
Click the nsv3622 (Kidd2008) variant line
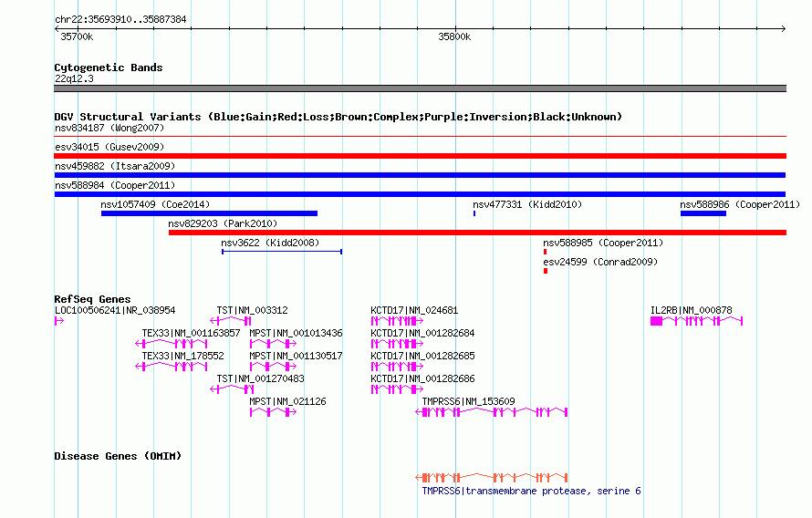pyautogui.click(x=282, y=252)
